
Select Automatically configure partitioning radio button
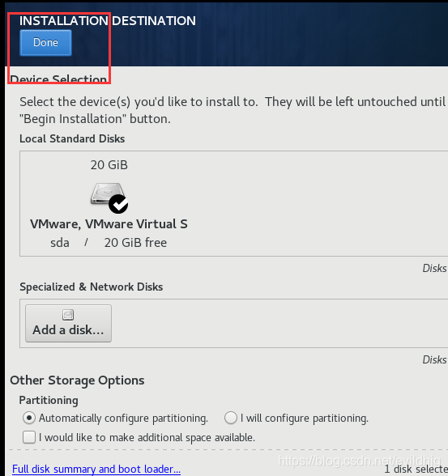point(29,418)
